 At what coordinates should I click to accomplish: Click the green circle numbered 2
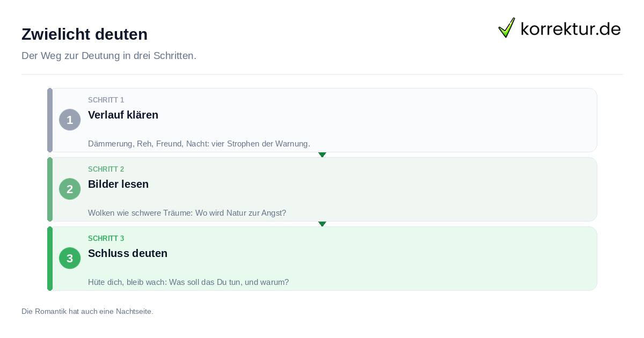(x=70, y=189)
